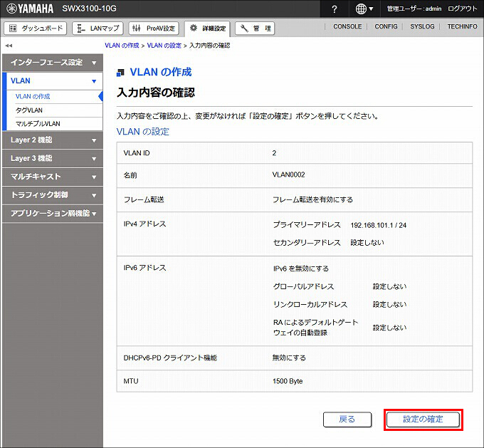Expand Layer 2 機能 section
The height and width of the screenshot is (448, 484).
point(53,140)
